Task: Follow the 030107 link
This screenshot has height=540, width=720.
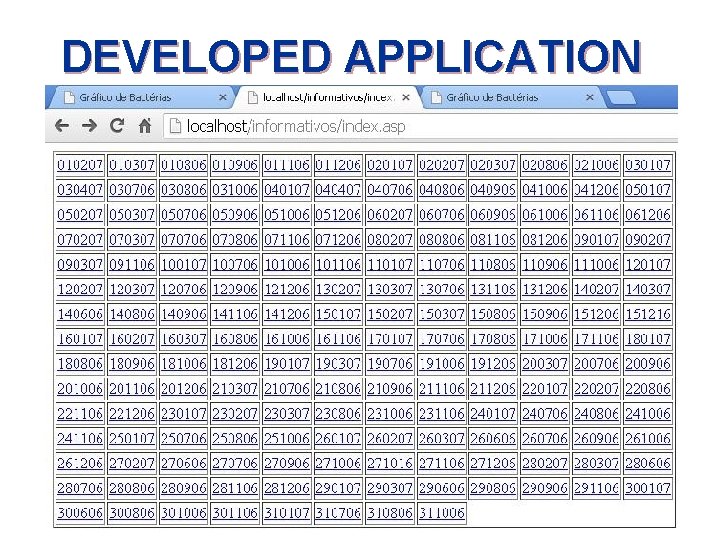Action: click(648, 164)
